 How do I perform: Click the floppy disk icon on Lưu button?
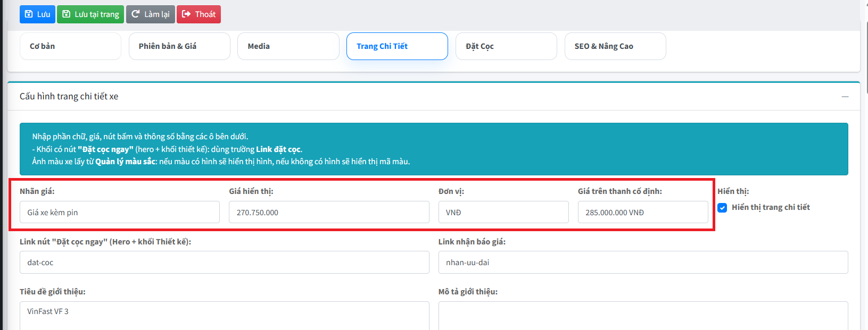pyautogui.click(x=29, y=14)
